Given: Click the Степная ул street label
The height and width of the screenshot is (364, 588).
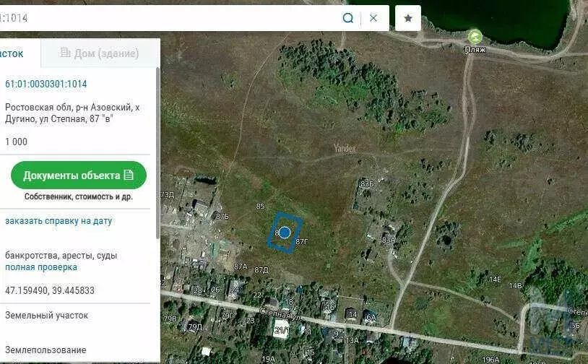Looking at the screenshot, I should (x=280, y=313).
